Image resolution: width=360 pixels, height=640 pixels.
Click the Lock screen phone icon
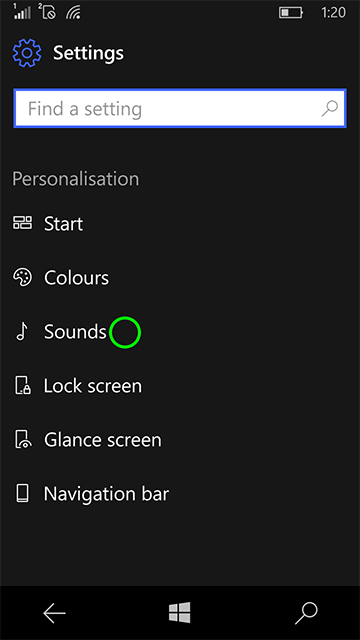coord(23,386)
